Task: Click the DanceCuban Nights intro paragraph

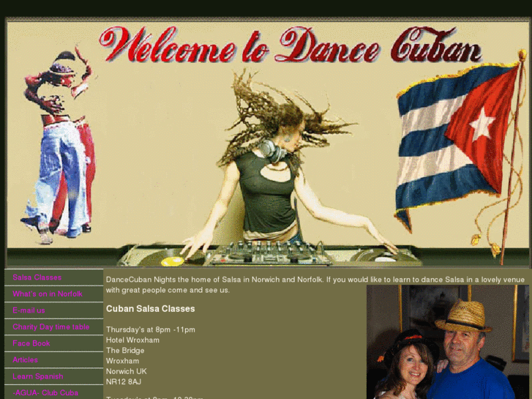Action: pyautogui.click(x=315, y=285)
